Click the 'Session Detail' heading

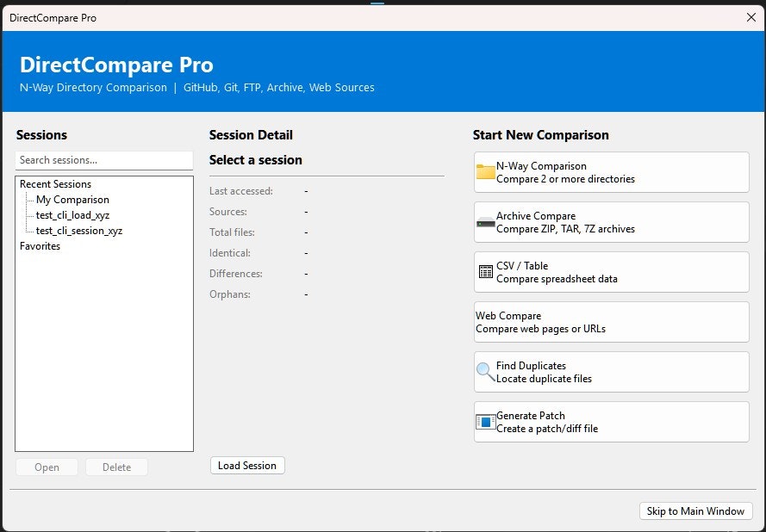pos(251,135)
